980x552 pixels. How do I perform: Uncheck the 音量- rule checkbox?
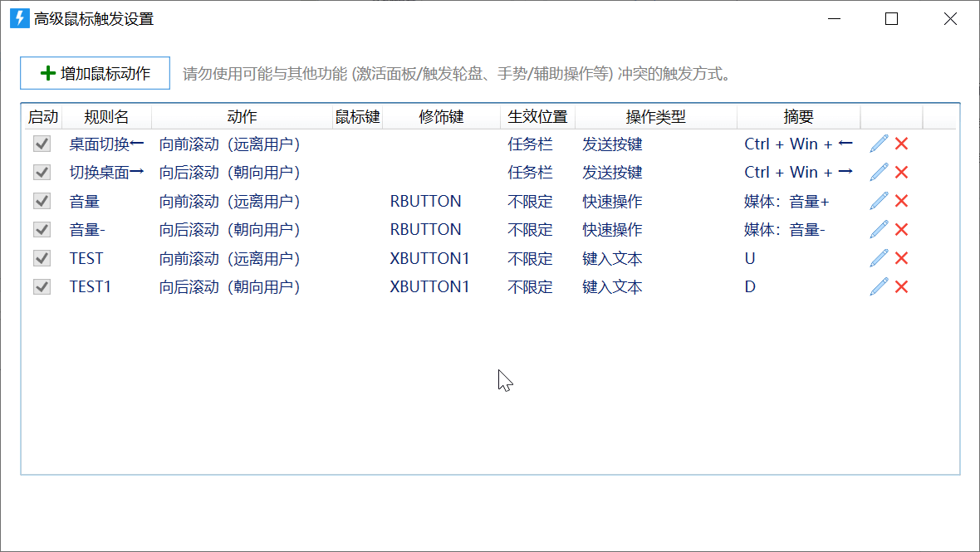click(x=42, y=230)
